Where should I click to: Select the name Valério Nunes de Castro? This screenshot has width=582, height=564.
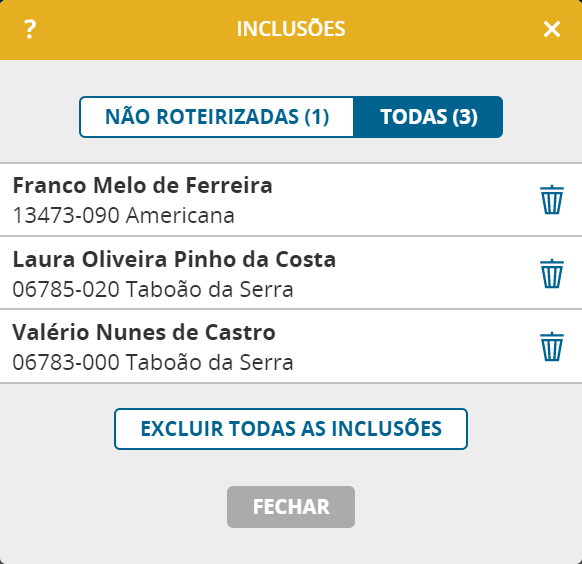(144, 332)
